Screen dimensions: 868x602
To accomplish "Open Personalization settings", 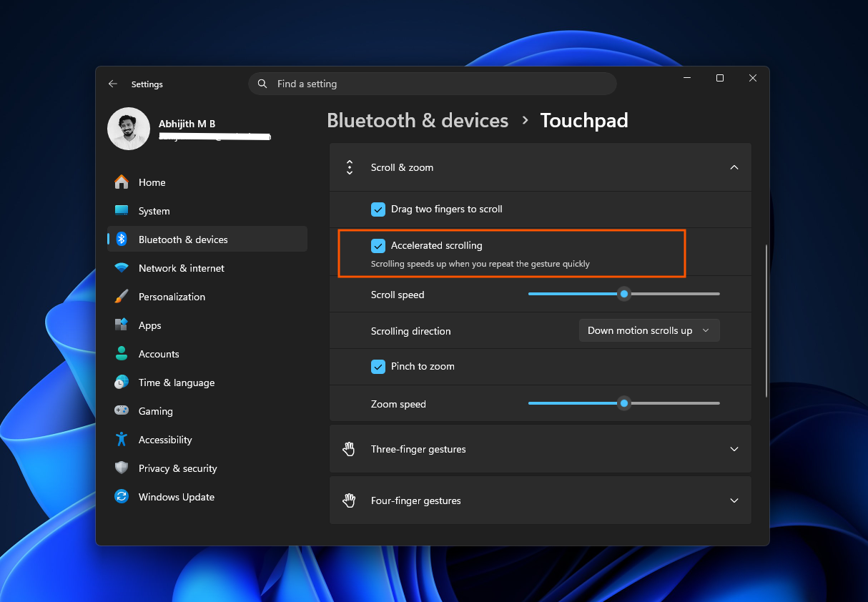I will pos(207,297).
